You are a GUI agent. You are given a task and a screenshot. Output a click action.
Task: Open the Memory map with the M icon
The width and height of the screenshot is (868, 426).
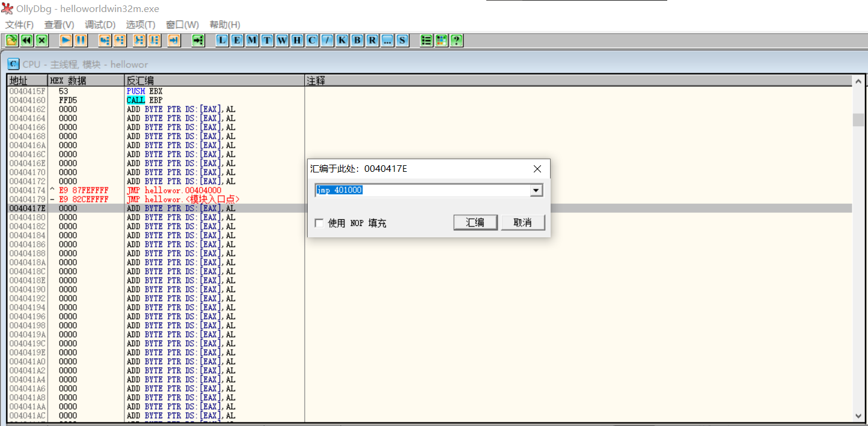coord(252,40)
